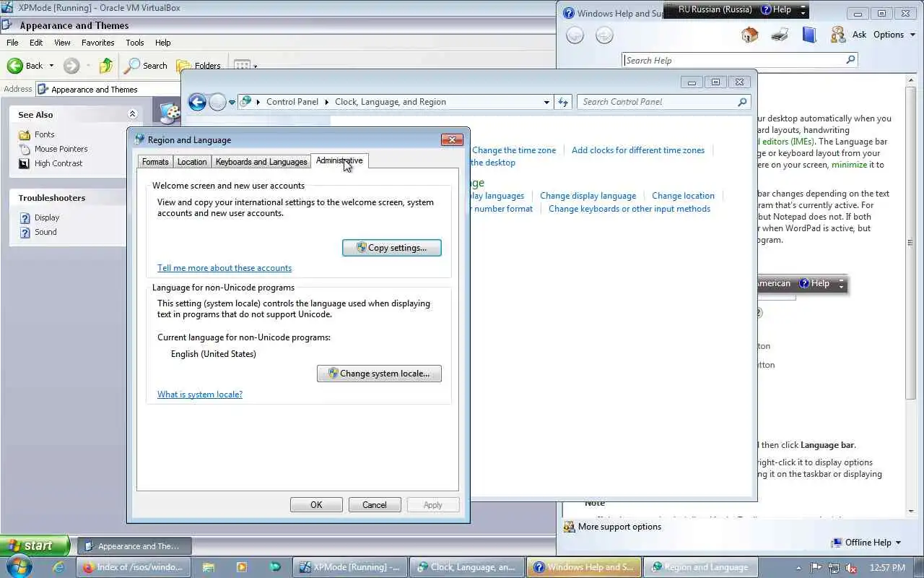Switch to XPMode taskbar button
Screen dimensions: 924x578
coord(351,567)
